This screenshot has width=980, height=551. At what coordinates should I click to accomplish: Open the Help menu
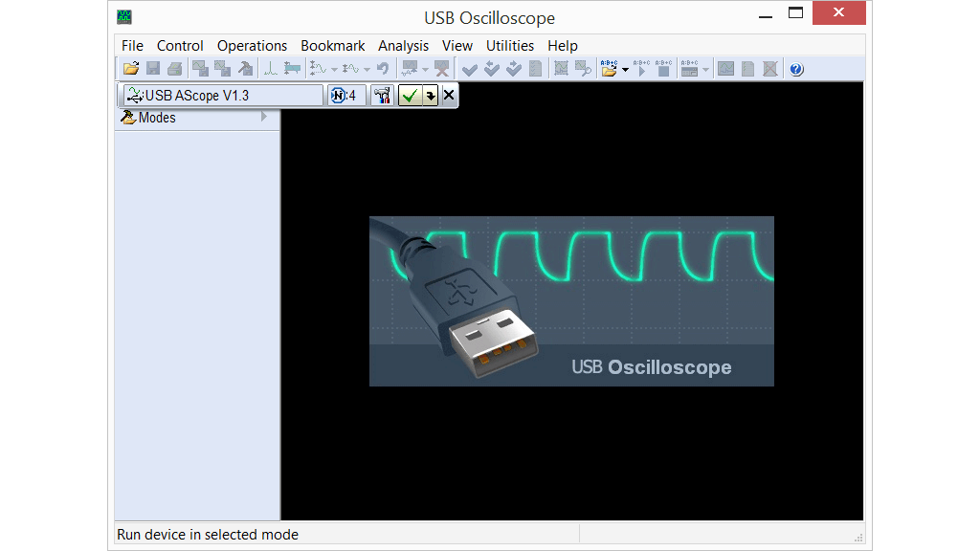(563, 46)
